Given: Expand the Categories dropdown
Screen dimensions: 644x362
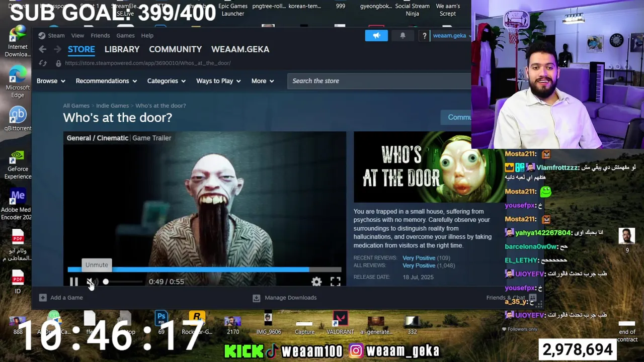Looking at the screenshot, I should [166, 81].
